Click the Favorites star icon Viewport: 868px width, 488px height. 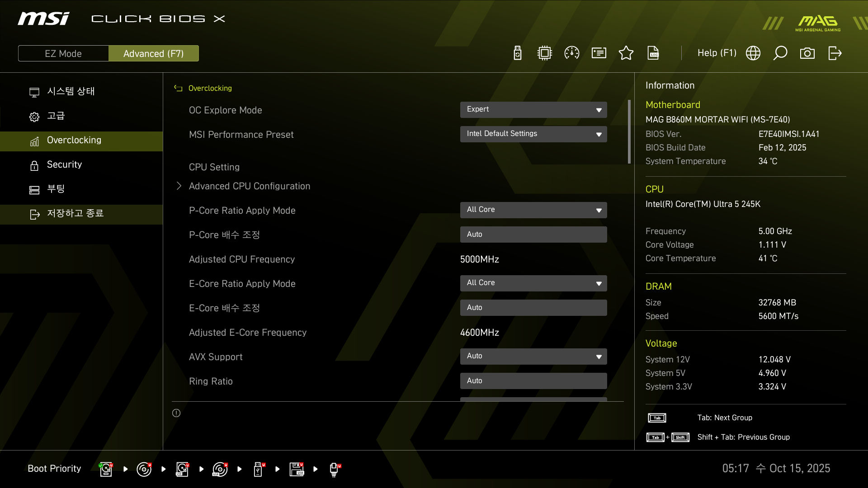626,53
